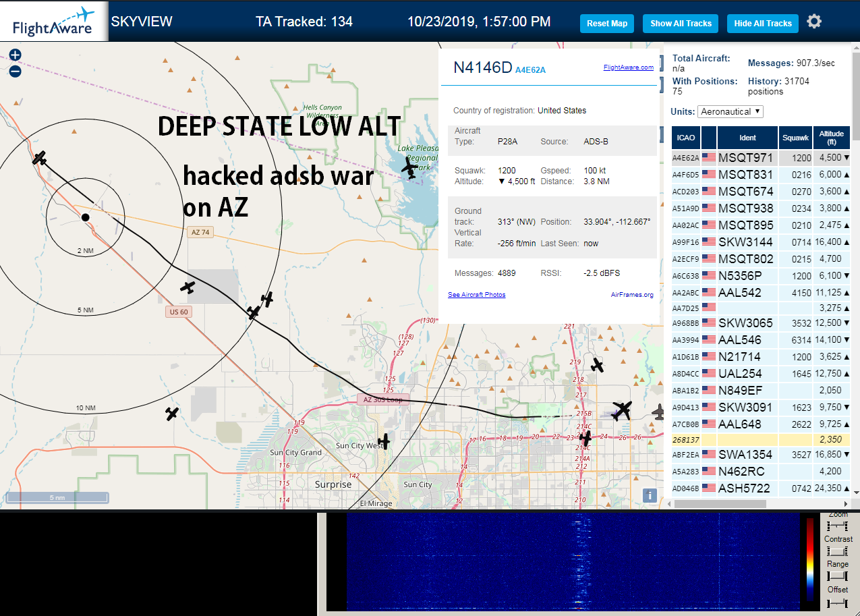Select aircraft icon below the 10 NM ring label
The image size is (860, 616).
coord(172,413)
